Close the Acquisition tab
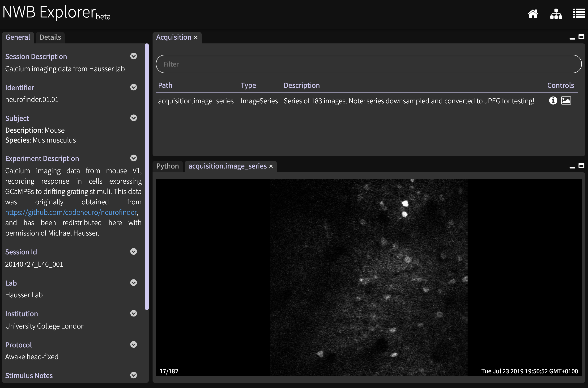This screenshot has height=388, width=588. point(196,37)
